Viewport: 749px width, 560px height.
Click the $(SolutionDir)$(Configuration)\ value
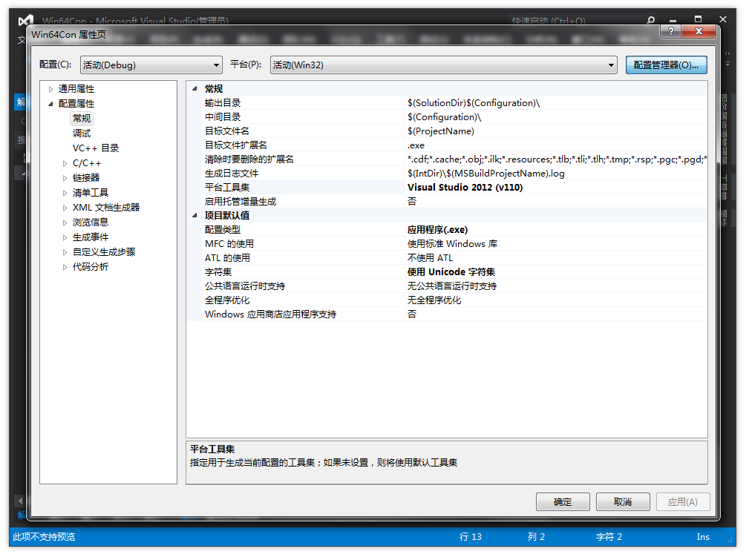pos(474,103)
